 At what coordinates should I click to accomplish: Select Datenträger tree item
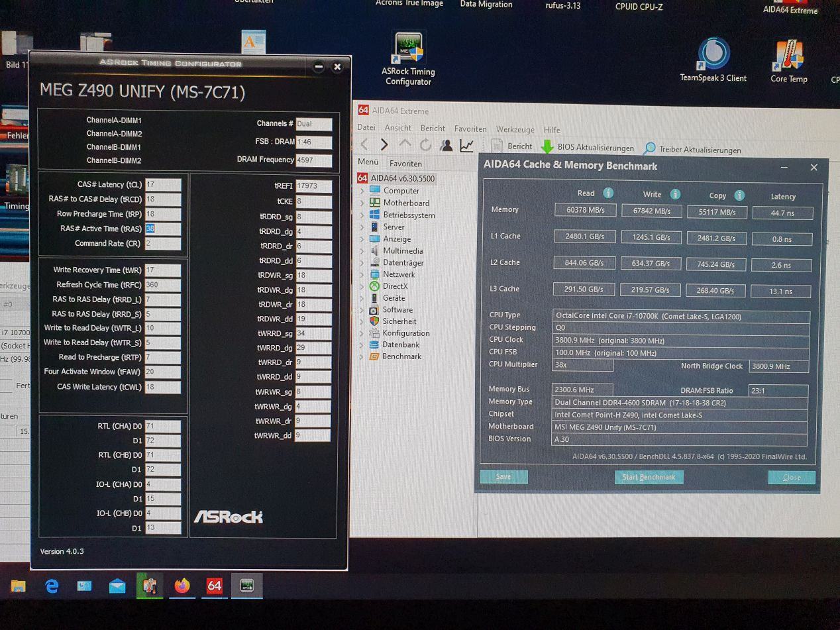(x=403, y=262)
